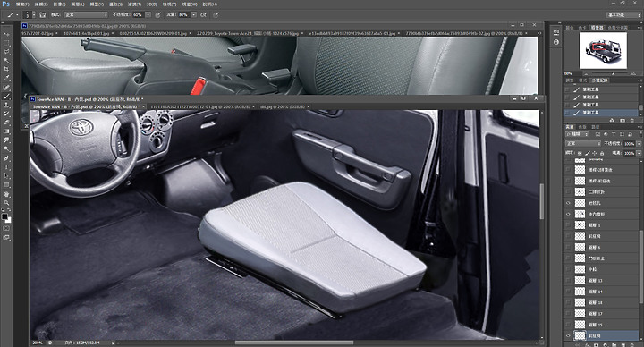Select the Type (T) tool
644x347 pixels.
click(x=6, y=167)
